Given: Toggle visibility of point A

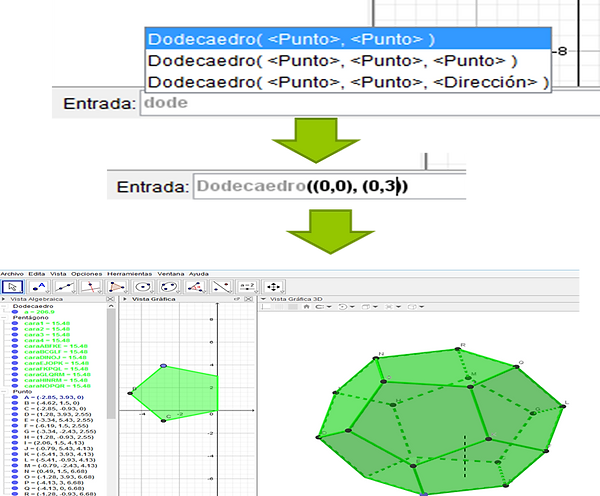Looking at the screenshot, I should click(15, 397).
